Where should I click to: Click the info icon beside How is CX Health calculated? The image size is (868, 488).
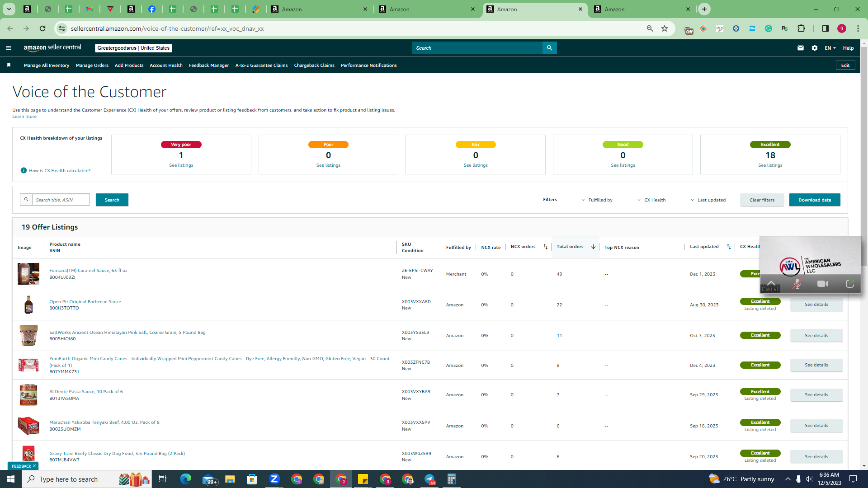[24, 170]
